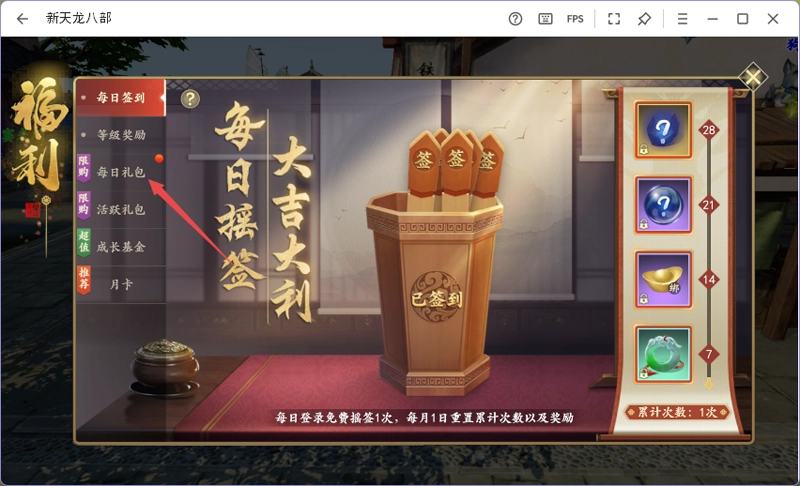View the 14-day gold ingot reward
The height and width of the screenshot is (486, 800).
pos(663,279)
